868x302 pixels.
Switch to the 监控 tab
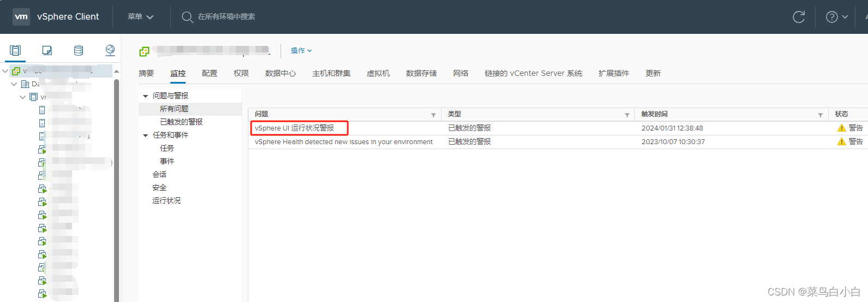click(178, 73)
